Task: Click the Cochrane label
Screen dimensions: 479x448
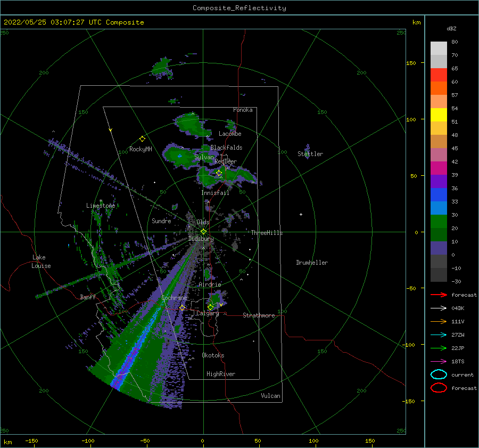Action: point(174,298)
